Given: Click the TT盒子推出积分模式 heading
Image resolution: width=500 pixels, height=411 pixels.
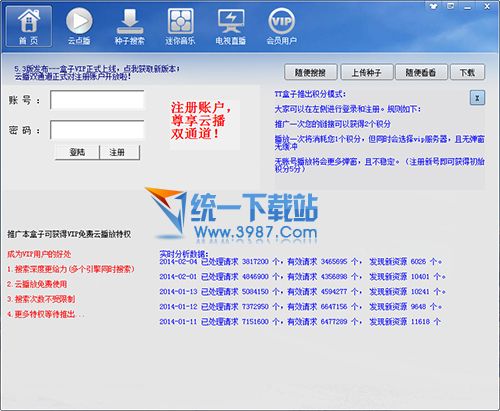Looking at the screenshot, I should [x=310, y=94].
